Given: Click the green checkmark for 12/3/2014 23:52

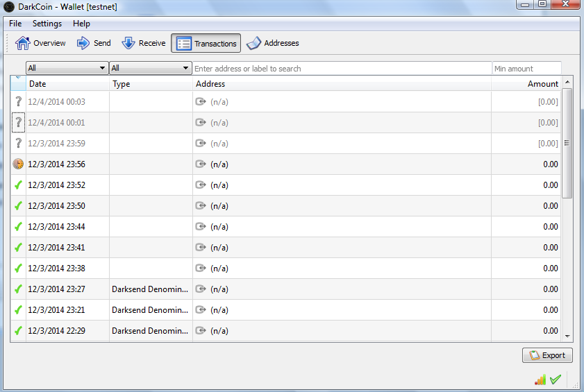Looking at the screenshot, I should click(18, 185).
